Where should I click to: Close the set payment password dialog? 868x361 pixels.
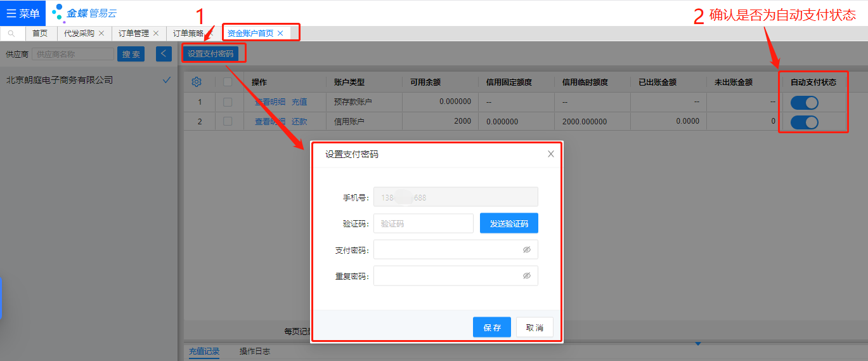551,154
